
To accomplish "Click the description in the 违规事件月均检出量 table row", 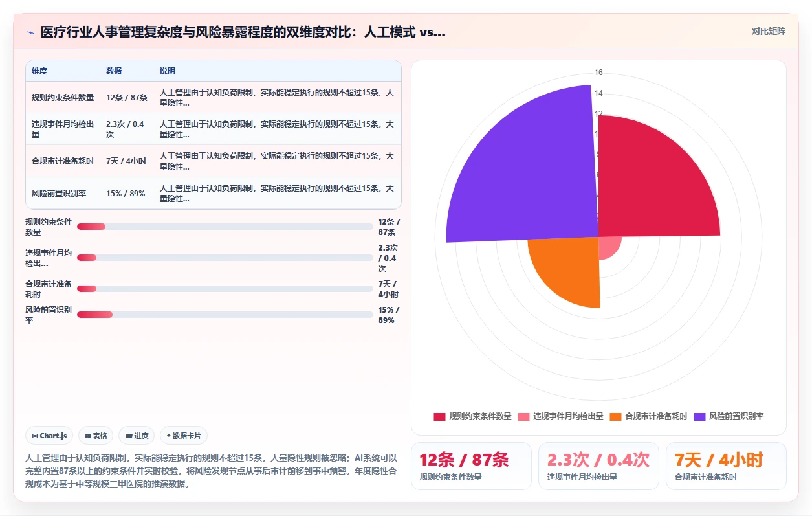I will [x=277, y=129].
